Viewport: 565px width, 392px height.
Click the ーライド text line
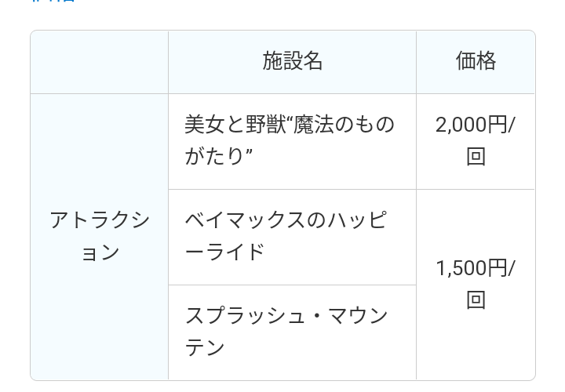tap(225, 252)
